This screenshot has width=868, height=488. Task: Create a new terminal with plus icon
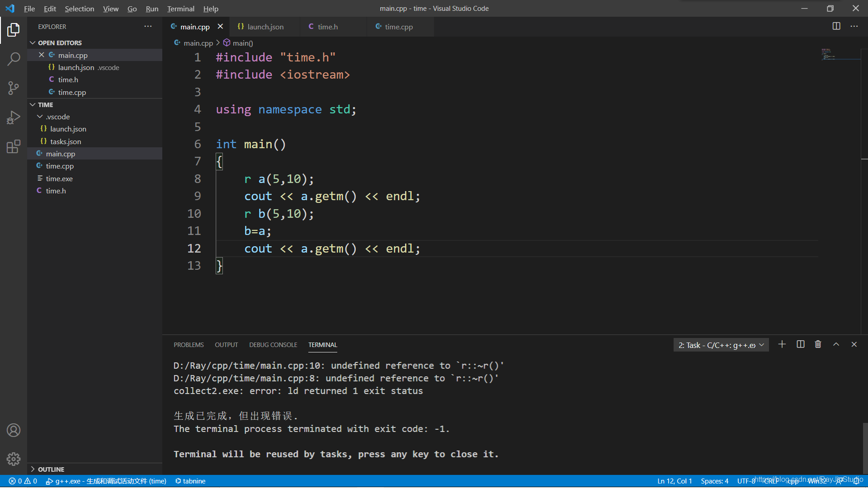coord(782,345)
